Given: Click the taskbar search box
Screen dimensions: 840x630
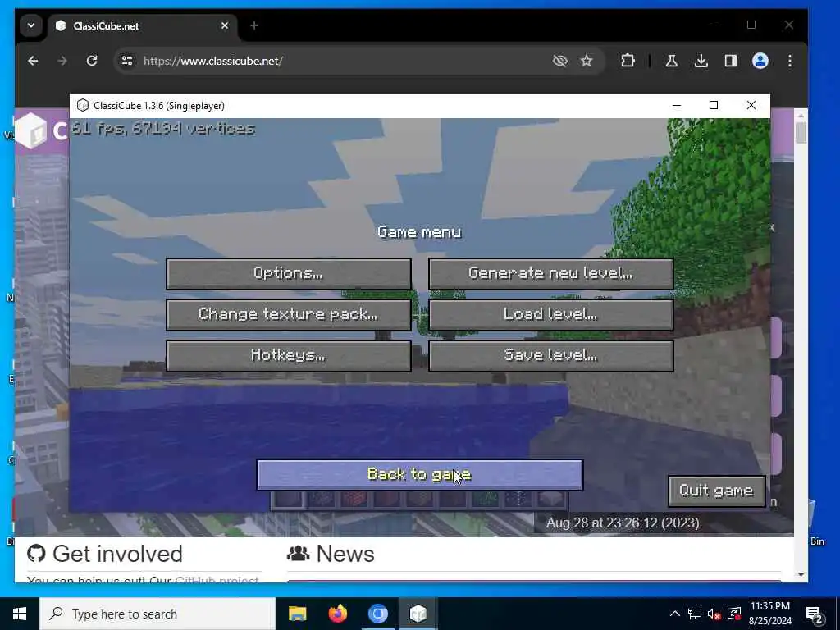Looking at the screenshot, I should (157, 614).
